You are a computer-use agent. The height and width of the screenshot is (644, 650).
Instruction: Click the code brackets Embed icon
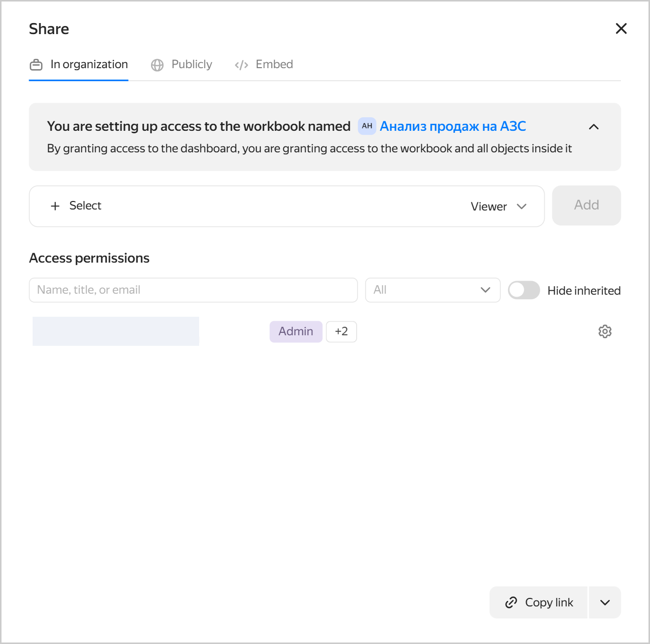tap(242, 65)
